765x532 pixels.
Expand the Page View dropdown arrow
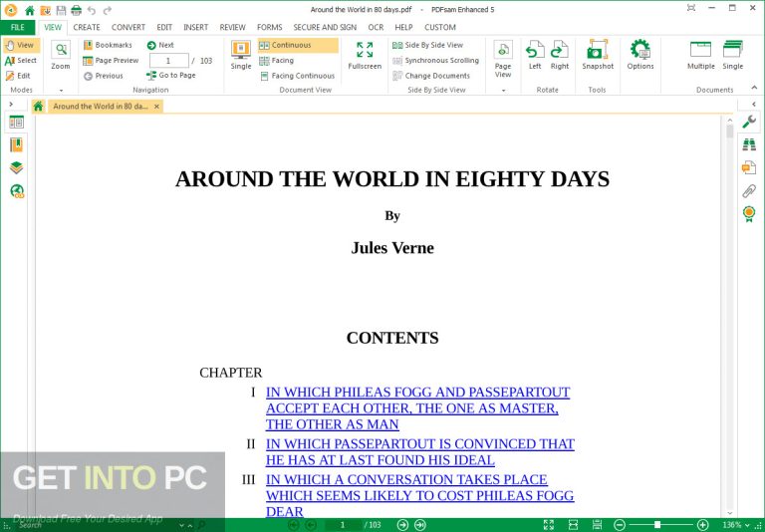[x=503, y=91]
